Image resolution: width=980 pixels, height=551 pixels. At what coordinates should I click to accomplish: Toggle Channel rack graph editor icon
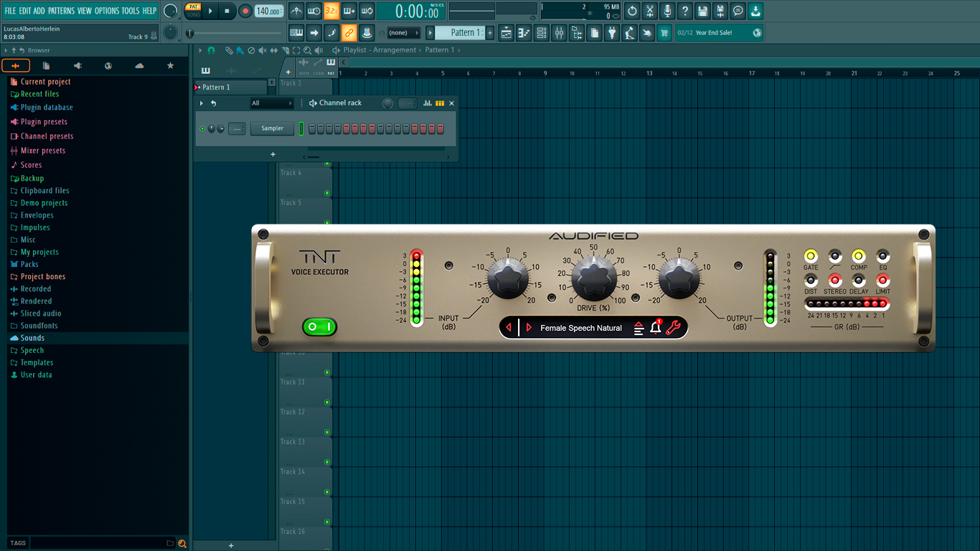pyautogui.click(x=428, y=103)
